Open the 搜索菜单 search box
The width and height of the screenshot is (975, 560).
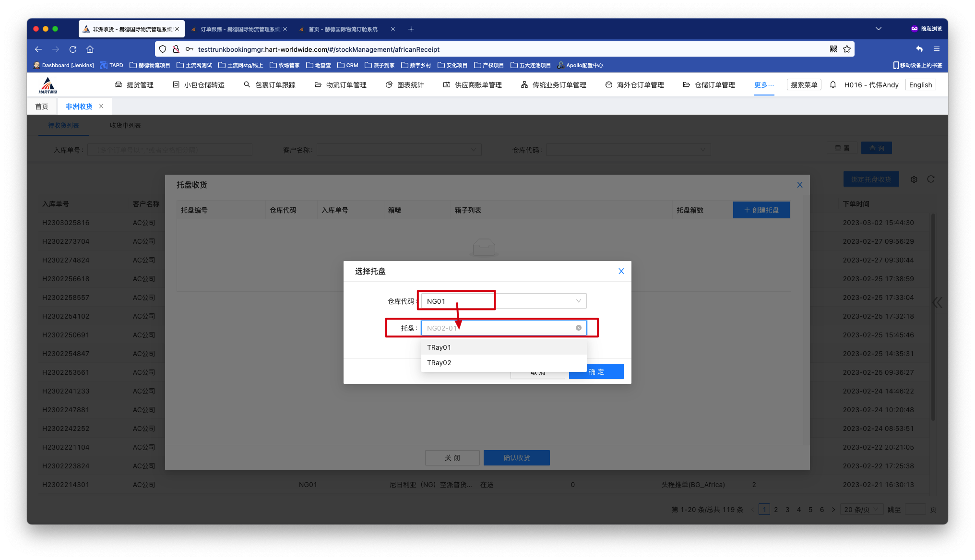click(804, 85)
